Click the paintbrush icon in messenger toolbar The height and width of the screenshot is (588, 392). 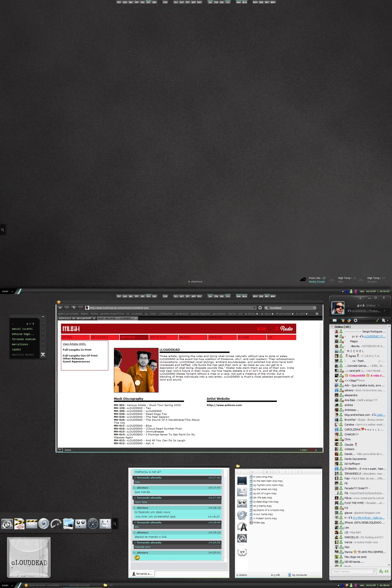(x=377, y=320)
